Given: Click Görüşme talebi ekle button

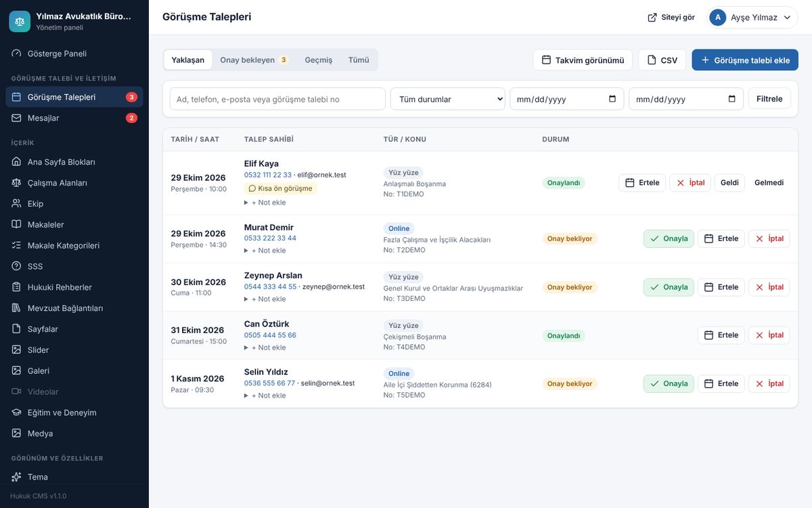Looking at the screenshot, I should (x=745, y=60).
